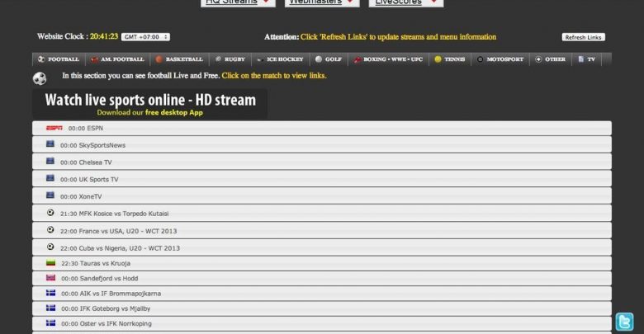Open the Boxing - WWE - UFC section
Image resolution: width=644 pixels, height=334 pixels.
[x=388, y=59]
